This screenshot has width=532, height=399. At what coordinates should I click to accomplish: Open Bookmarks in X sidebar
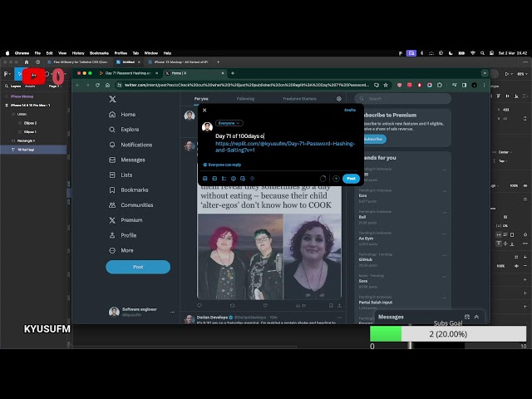point(129,190)
